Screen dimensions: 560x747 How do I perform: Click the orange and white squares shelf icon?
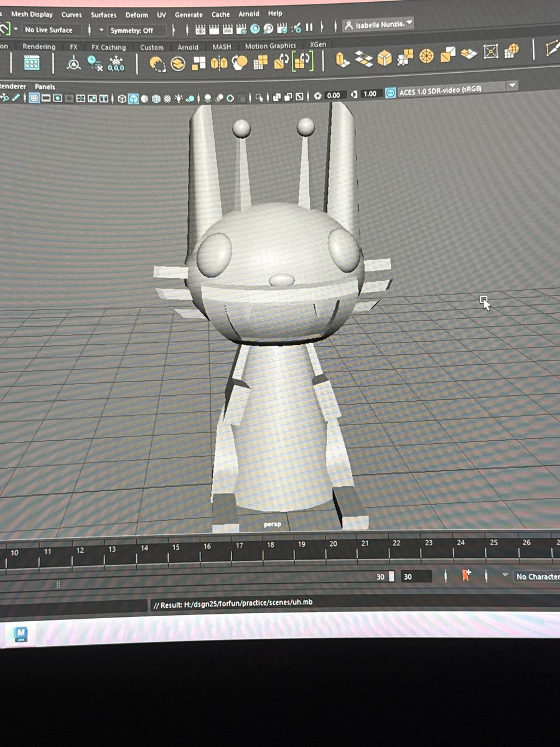click(198, 63)
